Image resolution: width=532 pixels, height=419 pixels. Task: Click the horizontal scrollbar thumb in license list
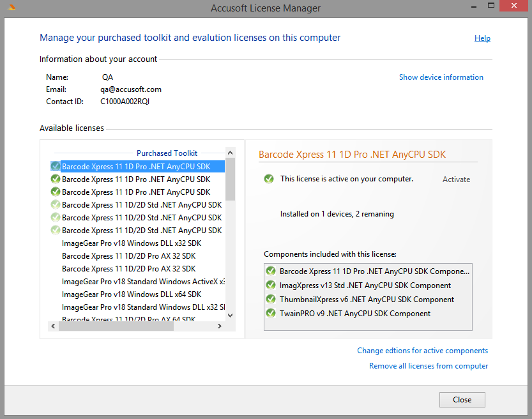tap(116, 326)
